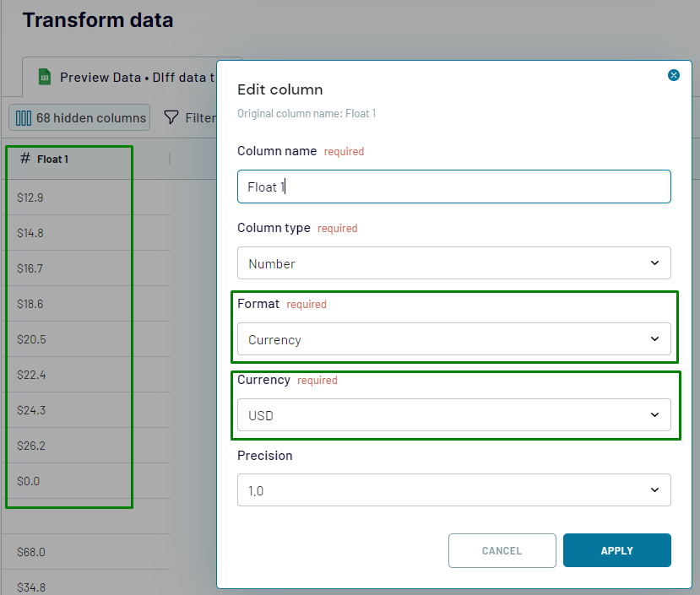The width and height of the screenshot is (700, 595).
Task: Click the $12.9 cell
Action: (x=30, y=197)
